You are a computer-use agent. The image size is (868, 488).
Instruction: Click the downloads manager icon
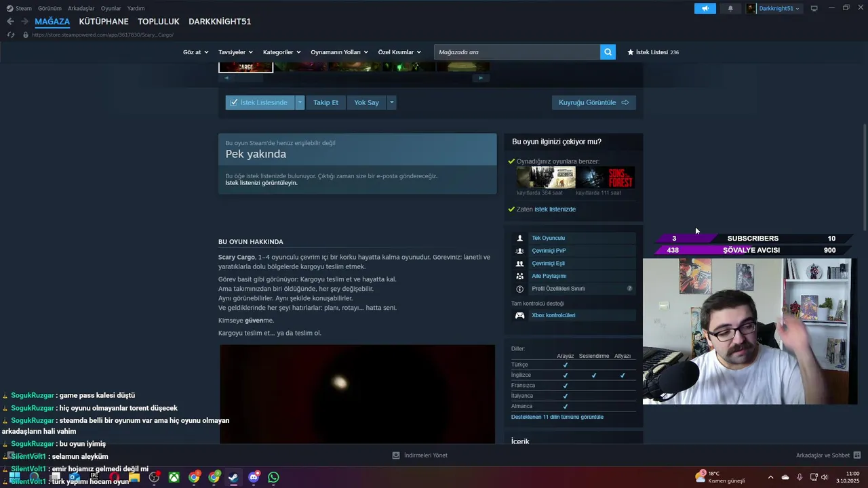(x=396, y=455)
